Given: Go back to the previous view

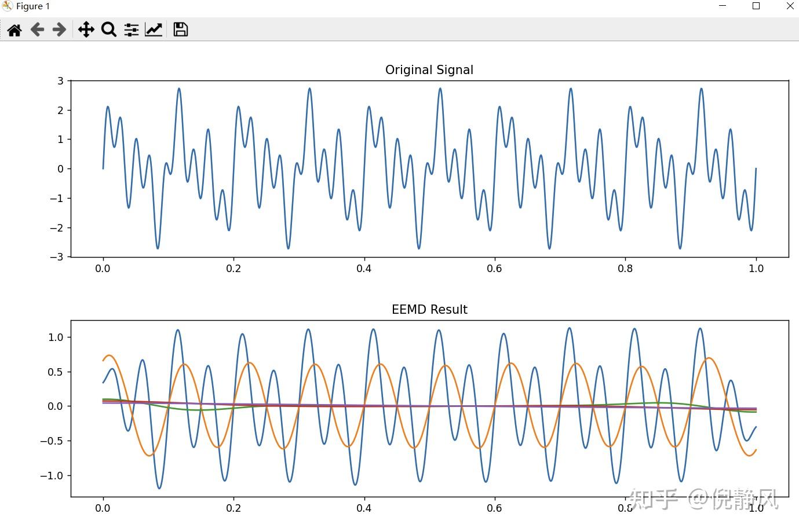Looking at the screenshot, I should pyautogui.click(x=37, y=30).
